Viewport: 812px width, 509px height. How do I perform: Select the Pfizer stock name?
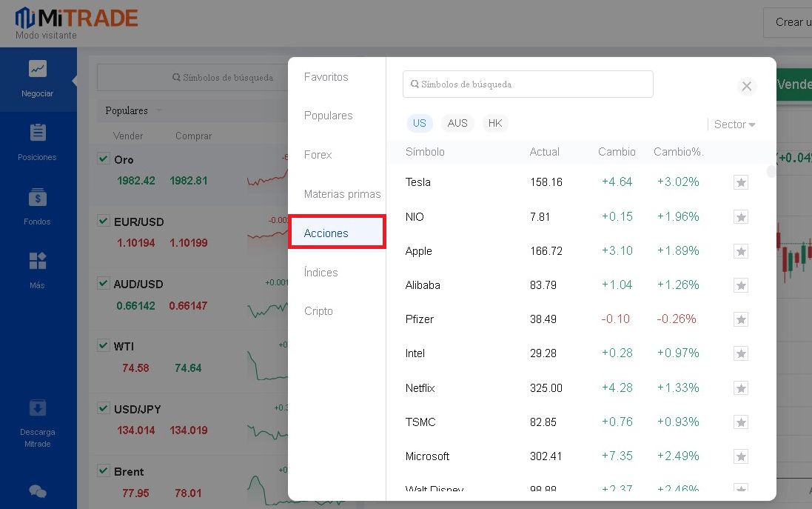[x=420, y=319]
